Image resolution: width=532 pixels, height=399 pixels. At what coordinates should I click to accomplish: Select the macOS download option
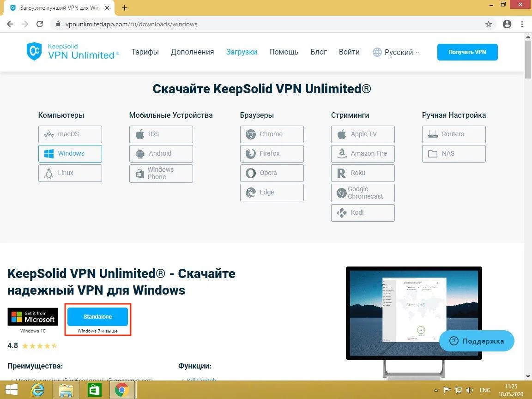click(x=70, y=134)
